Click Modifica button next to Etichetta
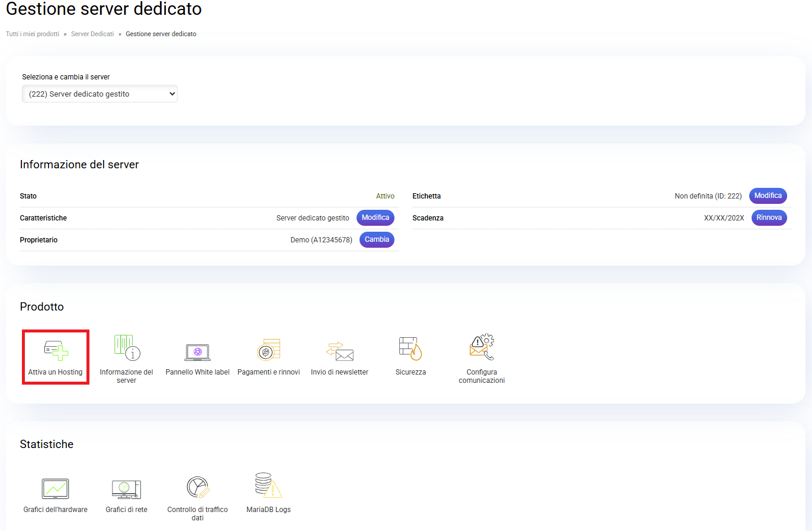This screenshot has height=531, width=812. [x=768, y=196]
